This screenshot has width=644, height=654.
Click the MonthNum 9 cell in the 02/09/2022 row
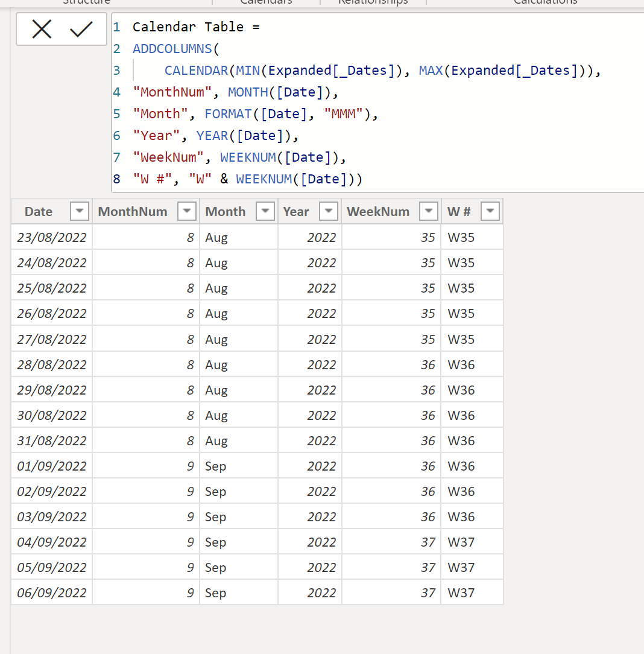pos(146,491)
